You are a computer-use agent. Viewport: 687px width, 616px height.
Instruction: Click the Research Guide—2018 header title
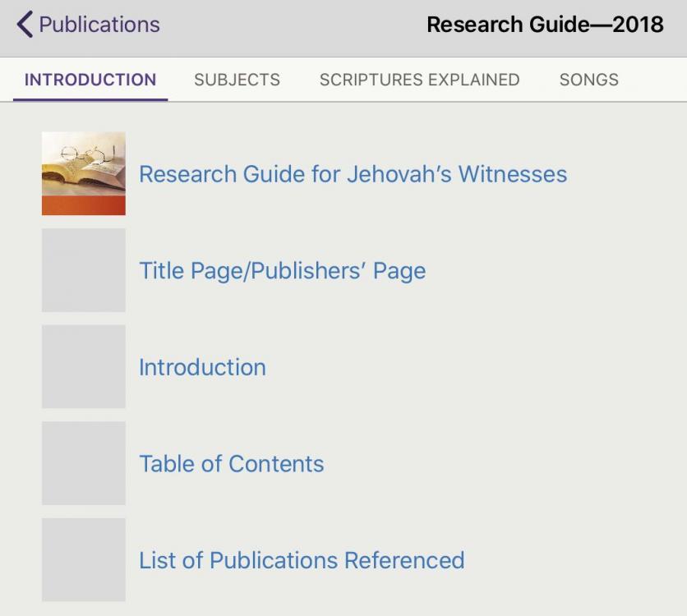pyautogui.click(x=544, y=25)
